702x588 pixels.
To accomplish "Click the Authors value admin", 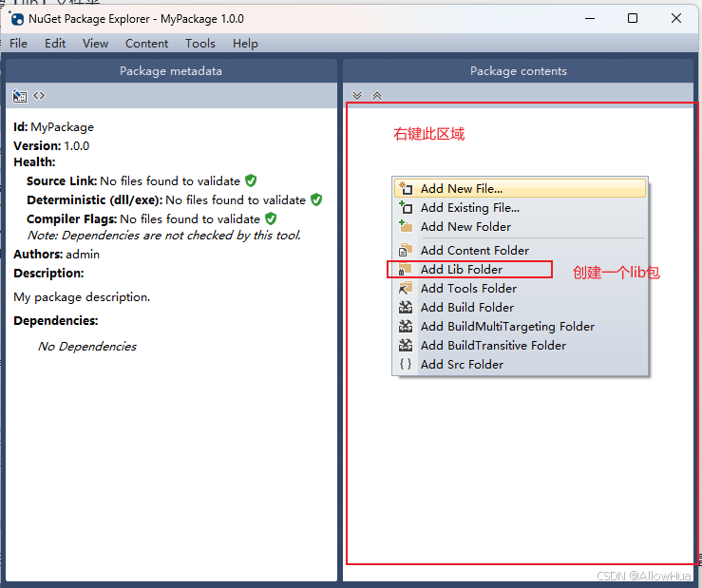I will (x=83, y=254).
